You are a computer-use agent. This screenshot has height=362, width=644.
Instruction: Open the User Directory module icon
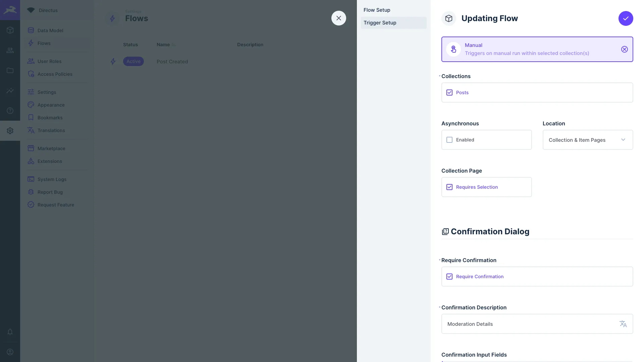(10, 50)
